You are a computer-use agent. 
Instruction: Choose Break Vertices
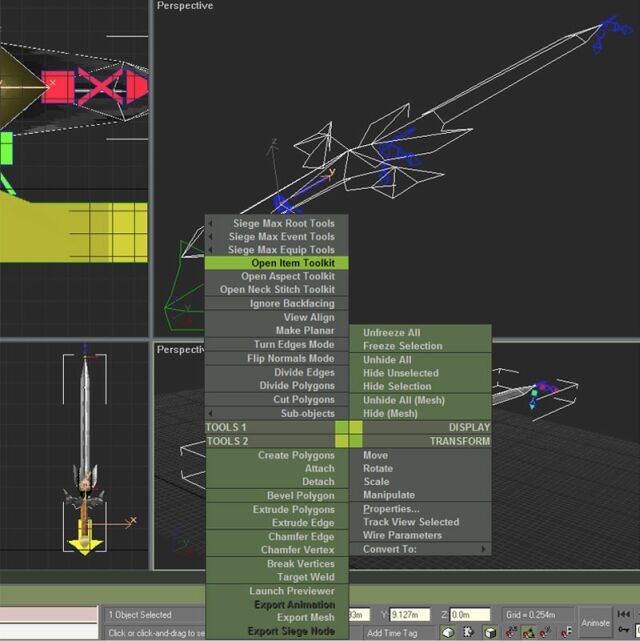pyautogui.click(x=277, y=564)
